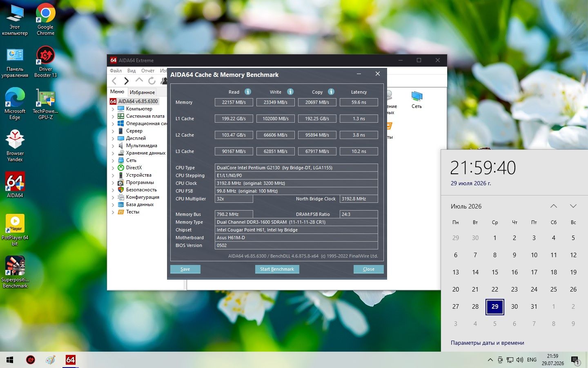Expand the 'Компьютер' tree node
This screenshot has width=588, height=368.
tap(113, 109)
